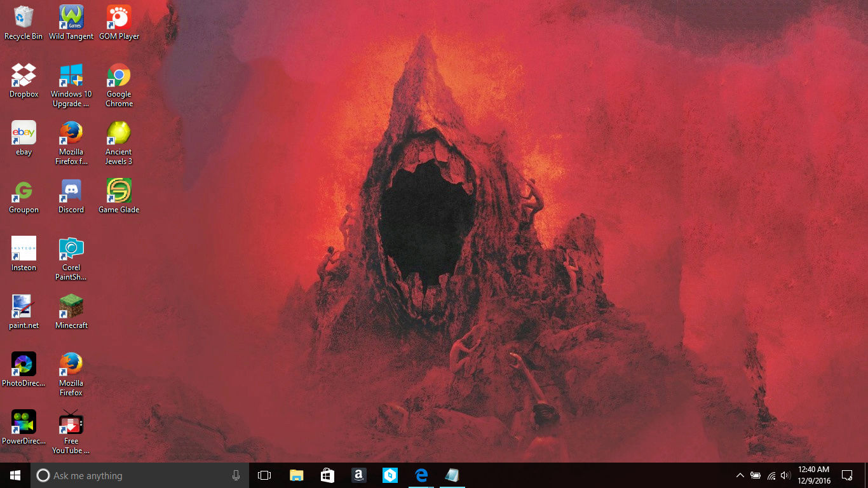Open the blue hexagon app on taskbar
868x488 pixels.
pos(390,475)
